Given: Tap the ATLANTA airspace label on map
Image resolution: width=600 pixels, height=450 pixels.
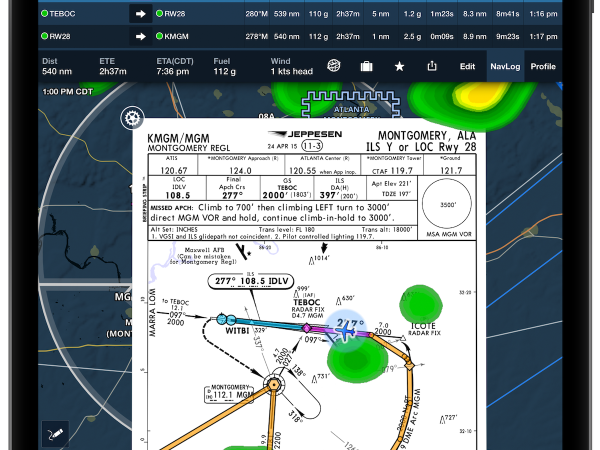Looking at the screenshot, I should coord(352,109).
